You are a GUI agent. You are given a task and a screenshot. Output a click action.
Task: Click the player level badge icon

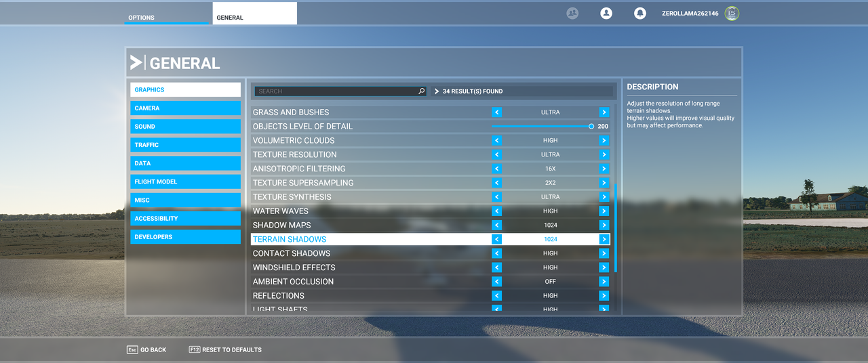(x=732, y=13)
